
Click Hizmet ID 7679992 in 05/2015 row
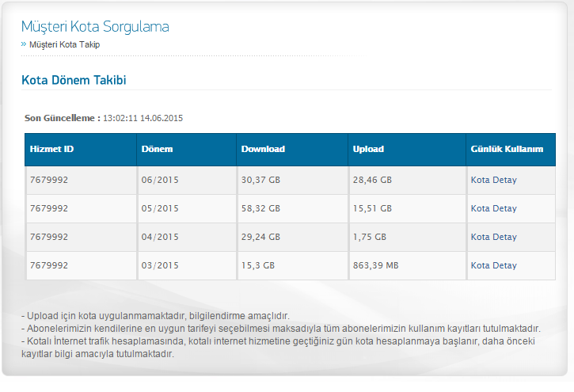[49, 208]
